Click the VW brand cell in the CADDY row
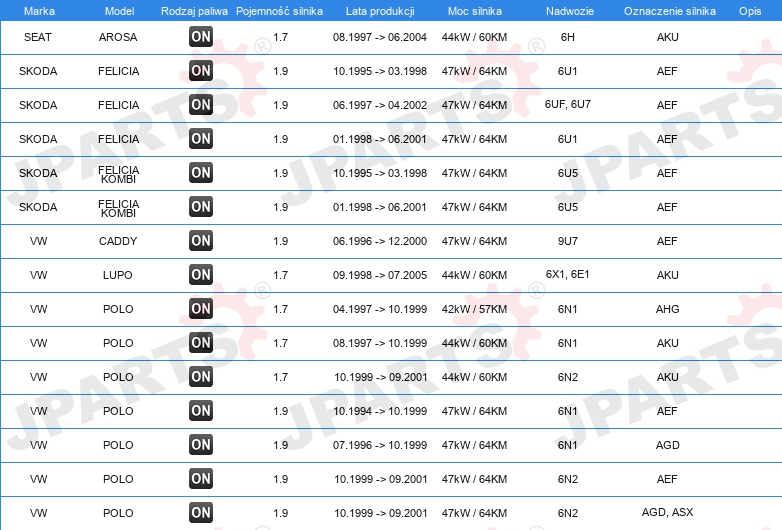Screen dimensions: 782x530 coord(38,241)
